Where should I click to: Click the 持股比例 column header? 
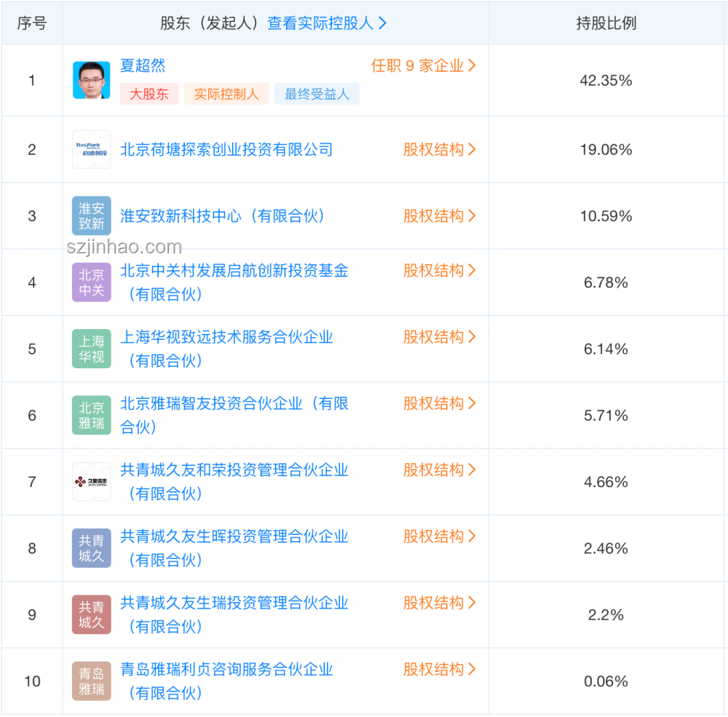(x=606, y=23)
